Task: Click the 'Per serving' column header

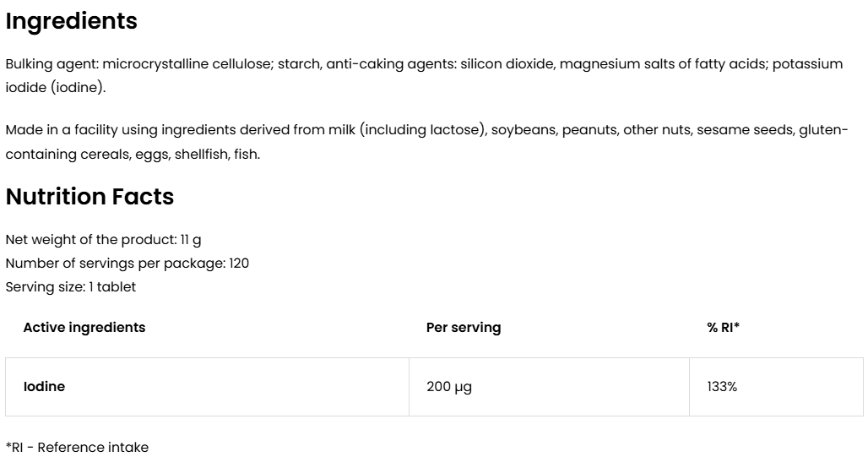Action: pos(464,328)
